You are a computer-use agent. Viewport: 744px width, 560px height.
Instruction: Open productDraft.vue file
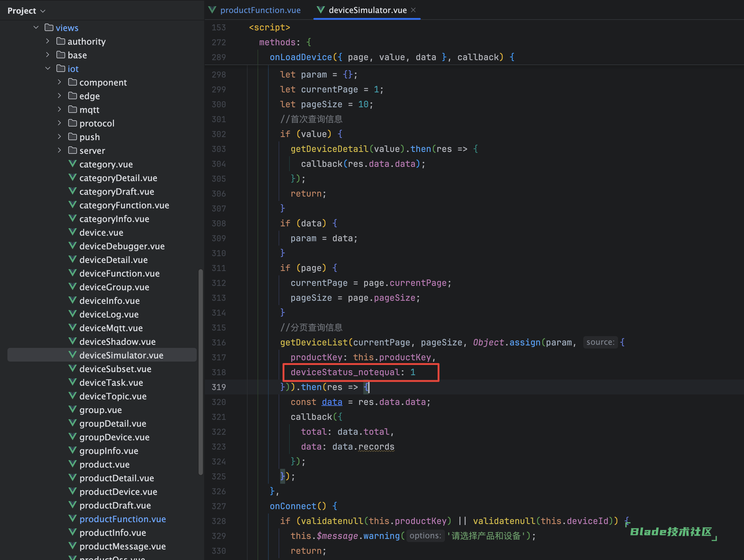tap(115, 505)
